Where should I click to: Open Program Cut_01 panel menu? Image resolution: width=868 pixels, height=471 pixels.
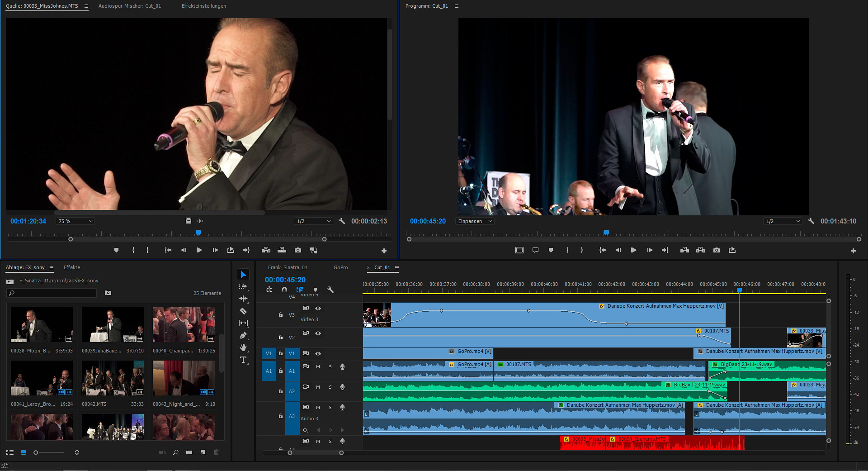456,6
